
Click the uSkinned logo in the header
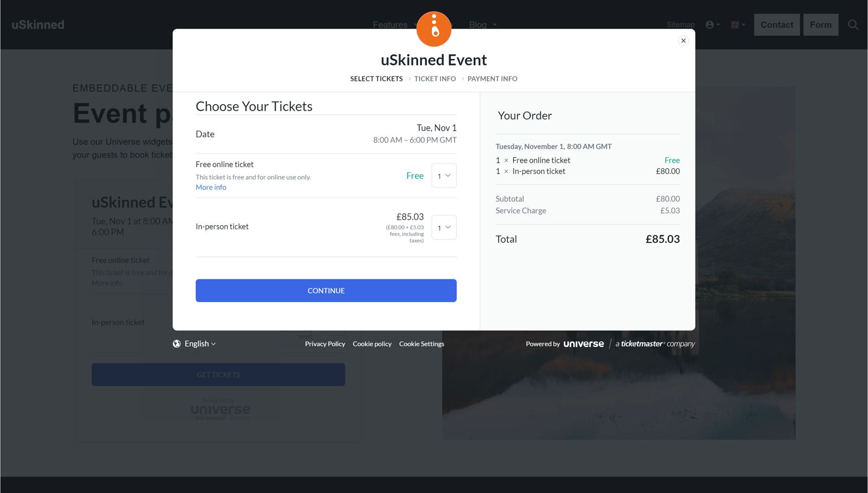37,24
